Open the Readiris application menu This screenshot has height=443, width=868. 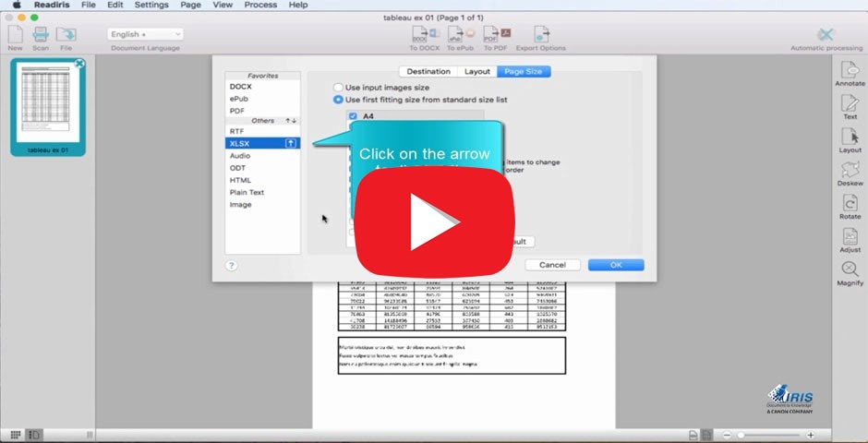point(52,5)
